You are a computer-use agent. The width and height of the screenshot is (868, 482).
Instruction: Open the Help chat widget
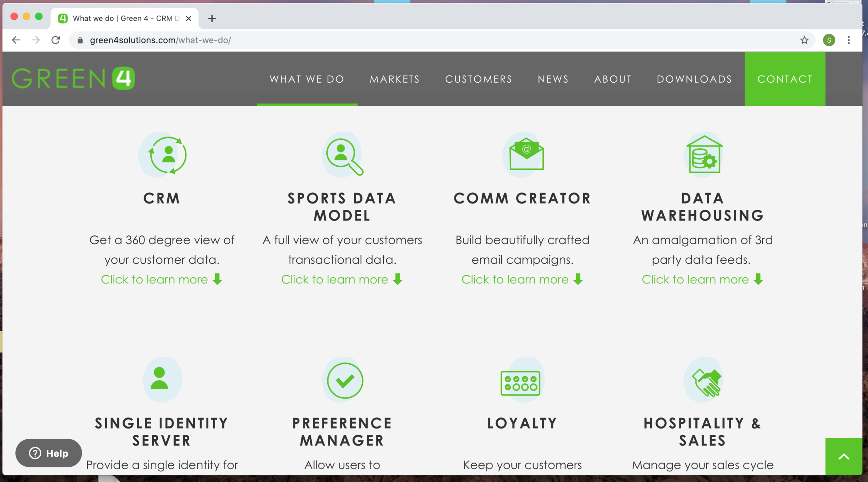click(x=49, y=453)
